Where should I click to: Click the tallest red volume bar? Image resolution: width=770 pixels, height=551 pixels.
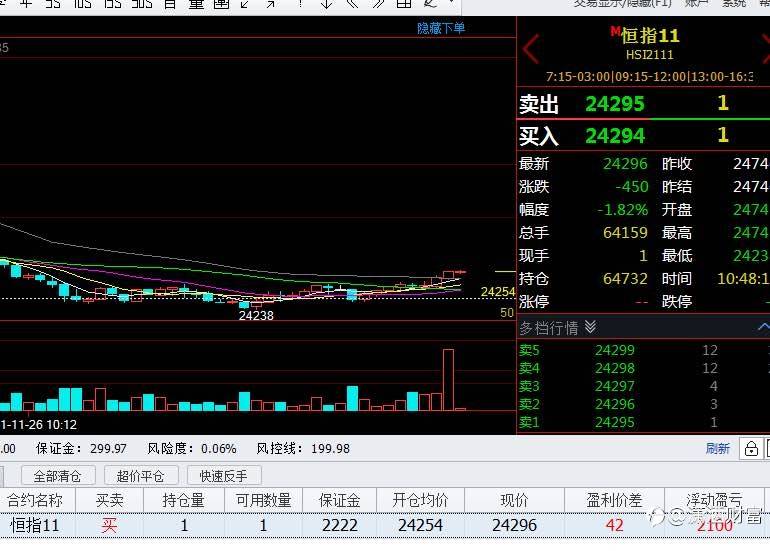pyautogui.click(x=448, y=380)
